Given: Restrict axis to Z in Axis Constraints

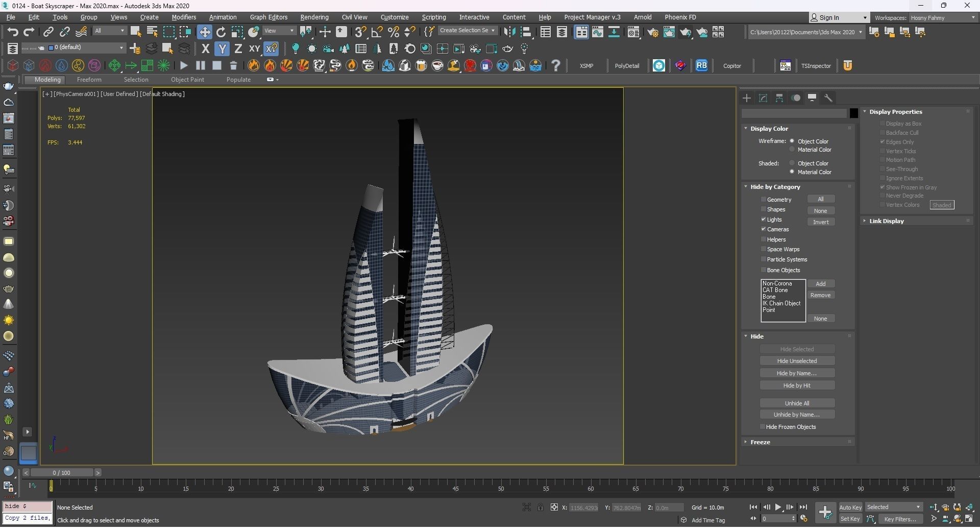Looking at the screenshot, I should 238,49.
